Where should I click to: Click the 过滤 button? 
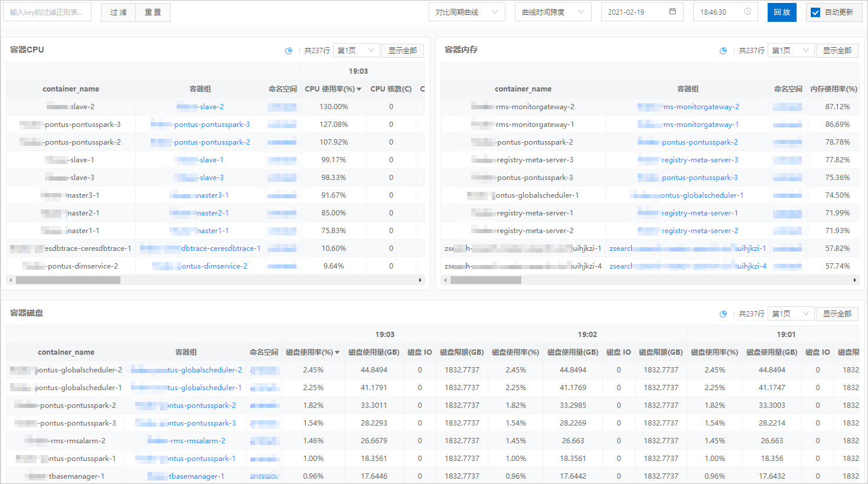[x=119, y=12]
